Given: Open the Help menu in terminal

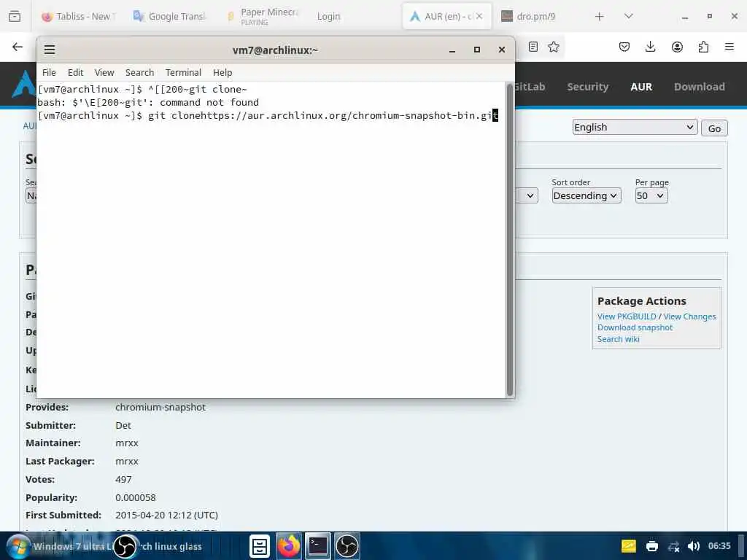Looking at the screenshot, I should [x=222, y=72].
